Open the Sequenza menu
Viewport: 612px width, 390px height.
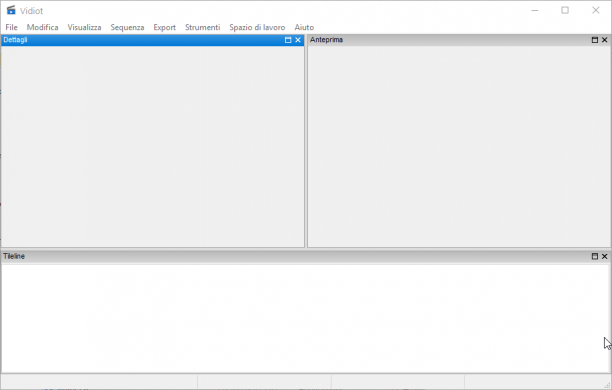127,27
